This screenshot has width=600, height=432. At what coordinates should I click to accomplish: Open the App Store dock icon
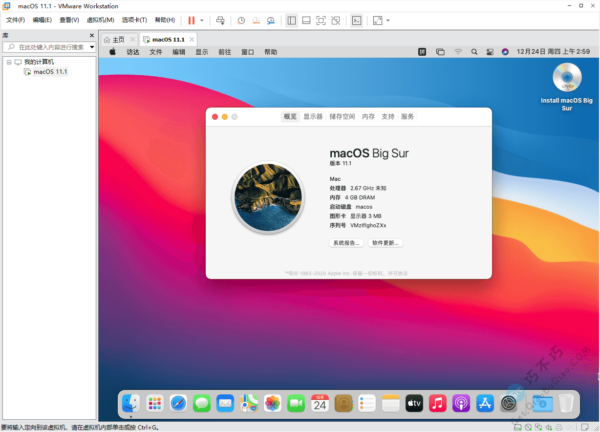click(x=484, y=403)
